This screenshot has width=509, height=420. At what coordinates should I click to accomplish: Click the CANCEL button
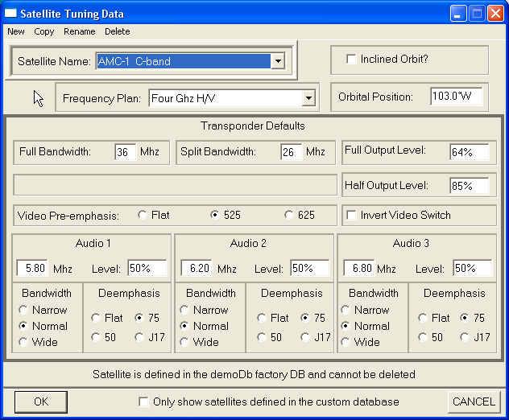click(x=474, y=401)
